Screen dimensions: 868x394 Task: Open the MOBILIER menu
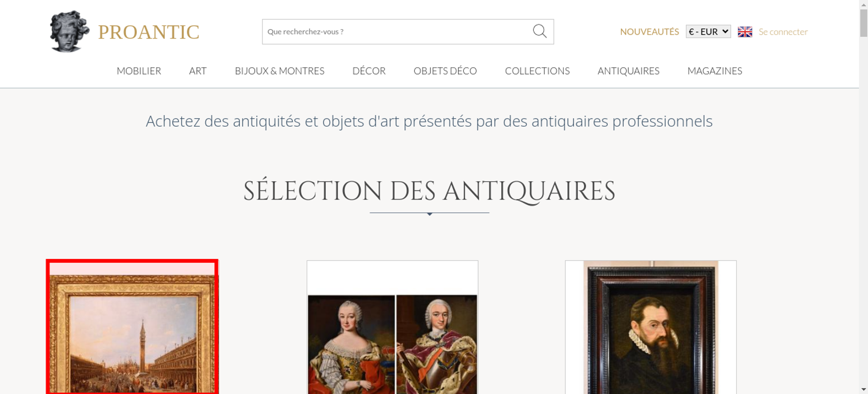coord(139,71)
